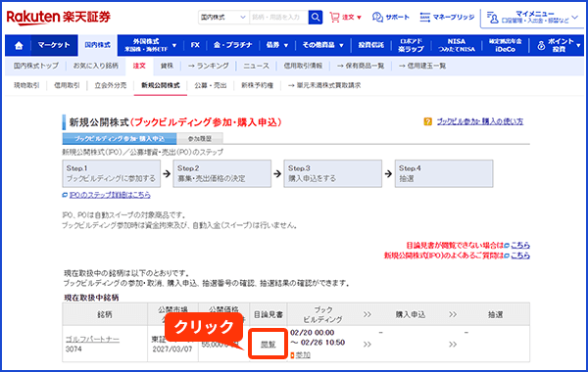Open 信用取引情報 sub-menu item
Viewport: 588px width, 372px height.
tap(303, 66)
